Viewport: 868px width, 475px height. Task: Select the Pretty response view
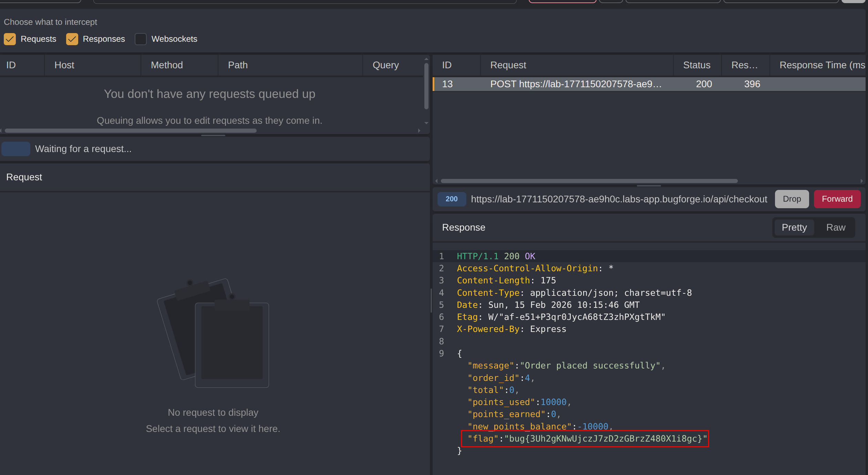point(794,228)
